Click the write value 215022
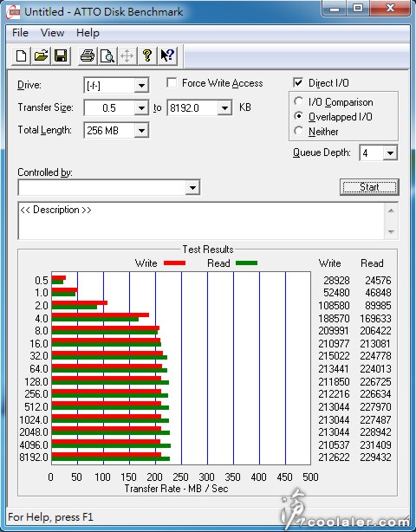This screenshot has width=416, height=532. point(334,355)
